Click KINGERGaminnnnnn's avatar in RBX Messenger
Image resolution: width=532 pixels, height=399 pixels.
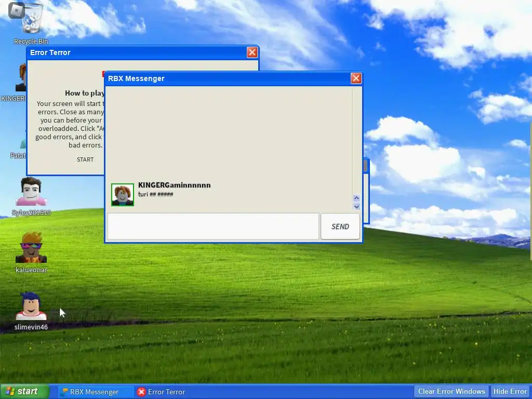tap(123, 195)
